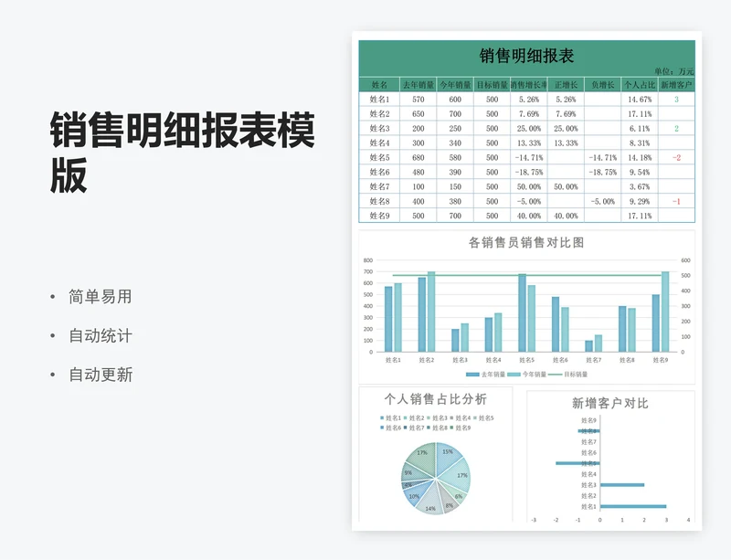The width and height of the screenshot is (731, 560).
Task: Click the 今年销量 legend swatch in the chart
Action: click(514, 375)
